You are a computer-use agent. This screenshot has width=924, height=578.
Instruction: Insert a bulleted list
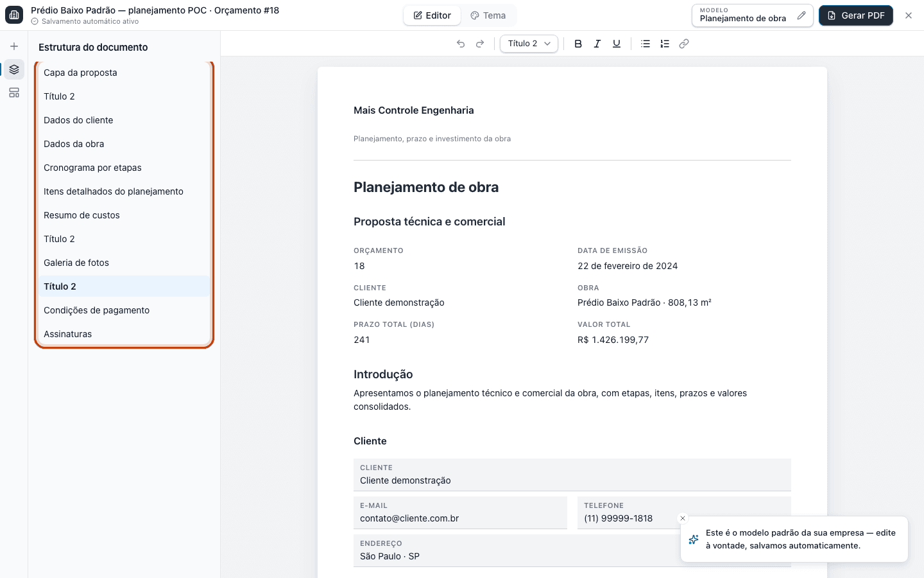click(x=646, y=44)
